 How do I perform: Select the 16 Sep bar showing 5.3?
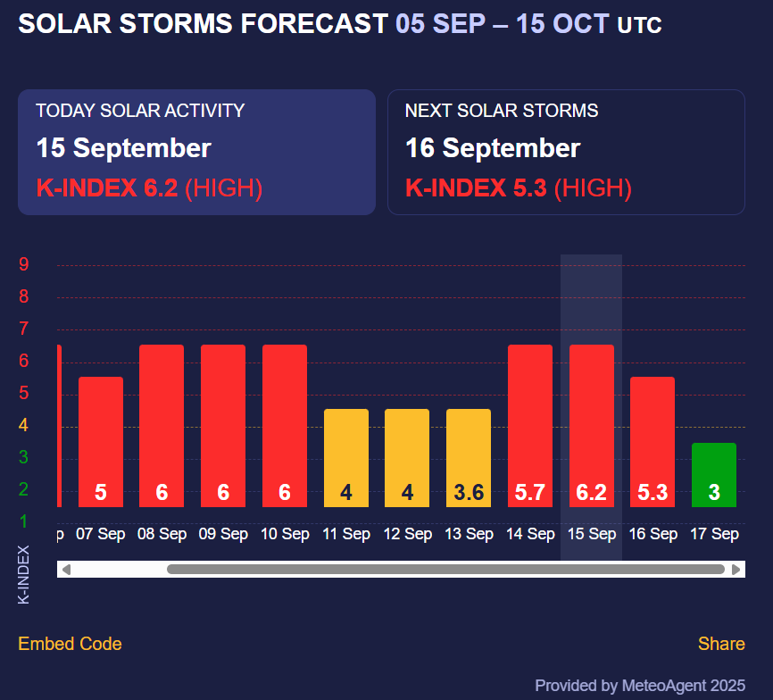pyautogui.click(x=652, y=442)
